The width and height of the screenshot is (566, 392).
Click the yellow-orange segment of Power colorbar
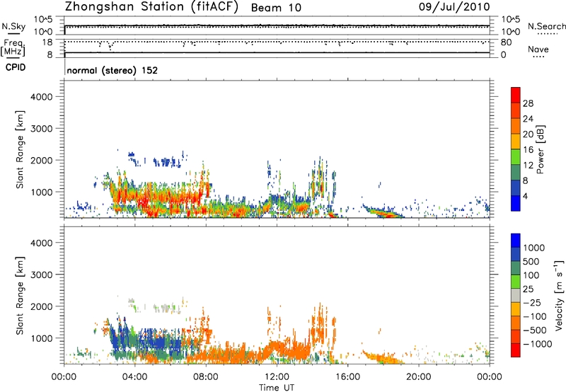[516, 142]
